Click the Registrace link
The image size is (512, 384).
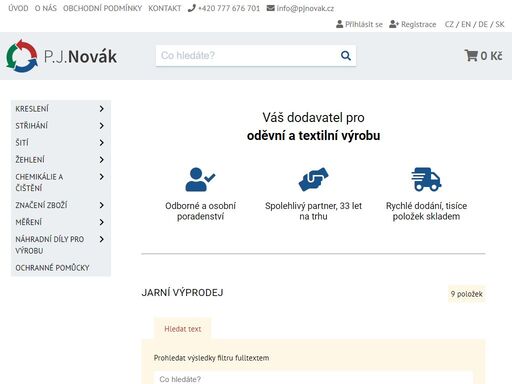tap(418, 24)
